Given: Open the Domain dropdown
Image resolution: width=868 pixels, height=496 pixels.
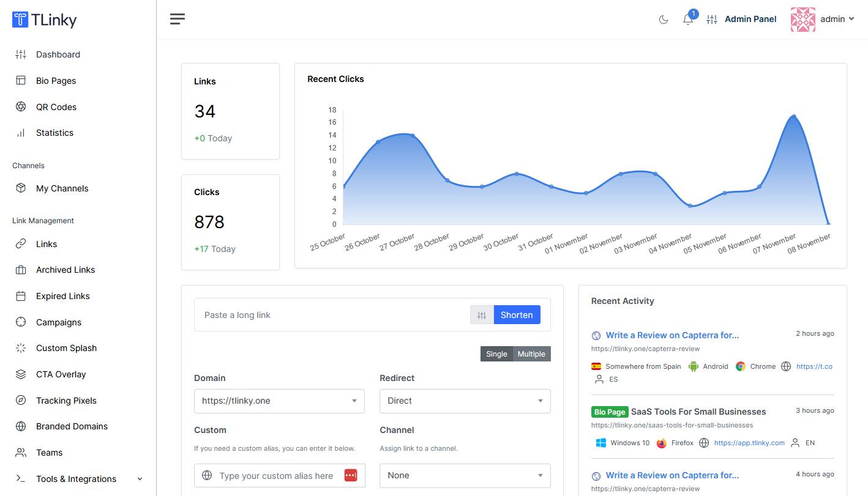Looking at the screenshot, I should [279, 401].
